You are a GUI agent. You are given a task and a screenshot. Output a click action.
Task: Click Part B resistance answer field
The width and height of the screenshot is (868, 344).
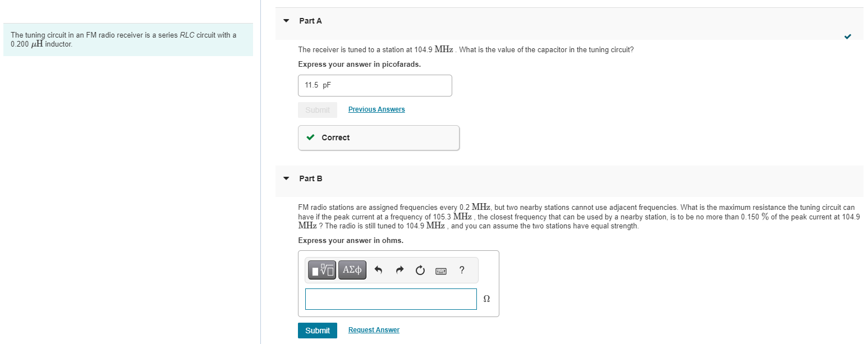coord(391,299)
